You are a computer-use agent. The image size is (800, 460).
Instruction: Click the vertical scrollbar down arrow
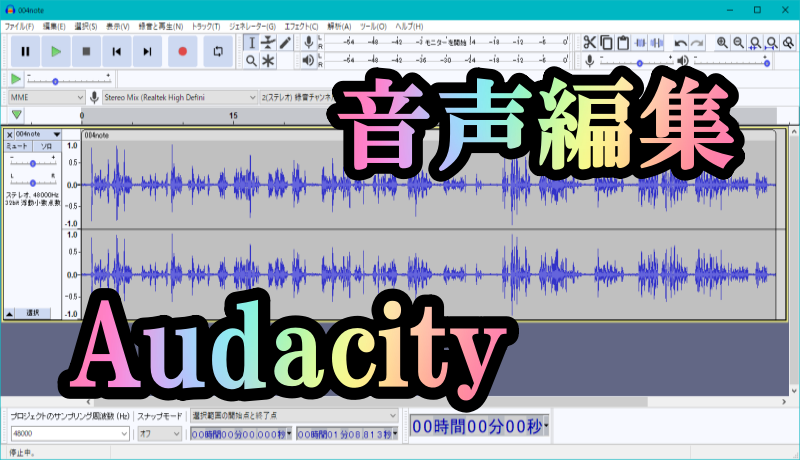[x=794, y=391]
